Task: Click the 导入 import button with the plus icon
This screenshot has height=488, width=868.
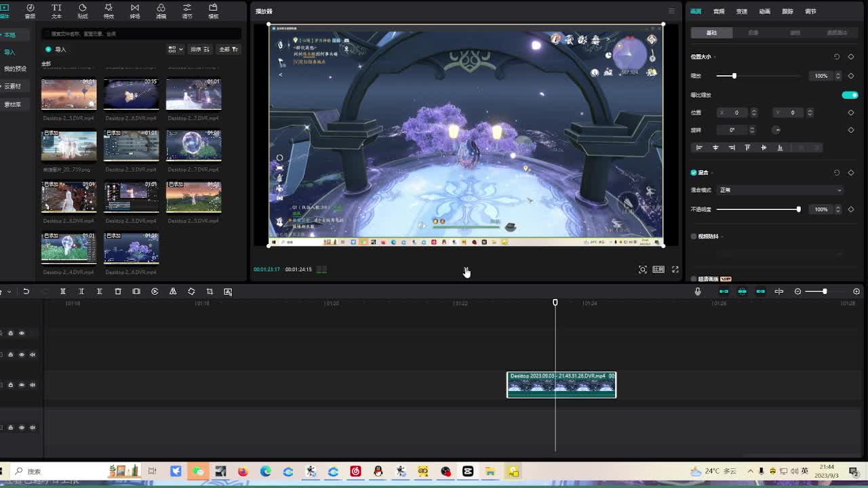Action: 56,49
